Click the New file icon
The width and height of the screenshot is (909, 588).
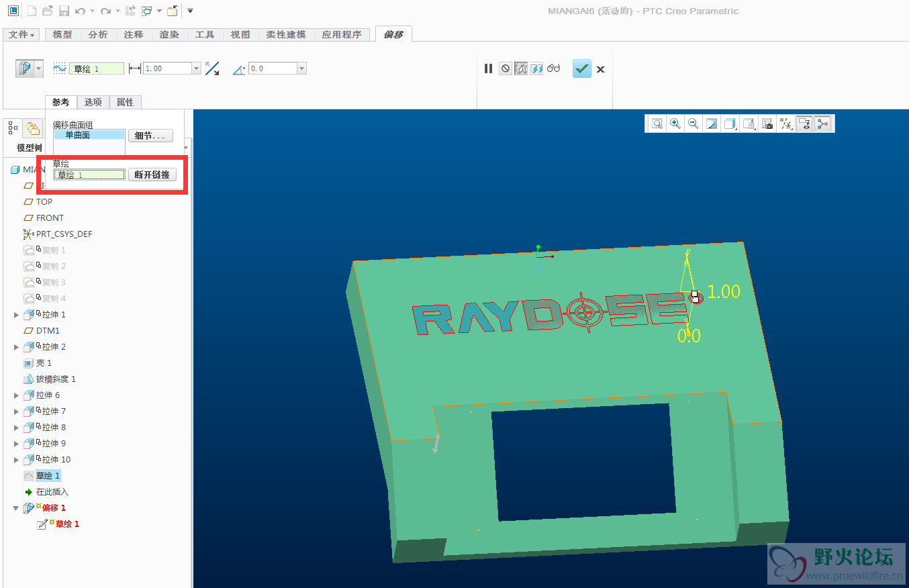[x=32, y=11]
